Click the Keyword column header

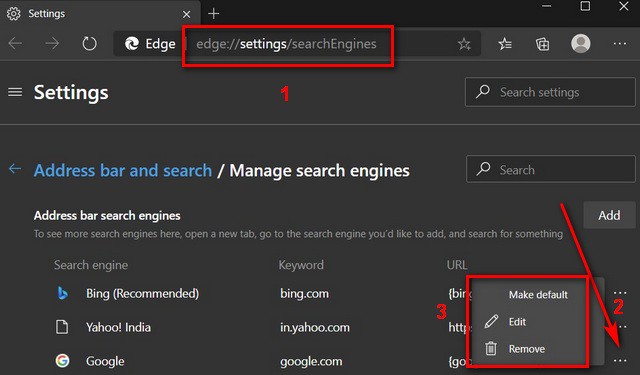tap(301, 265)
